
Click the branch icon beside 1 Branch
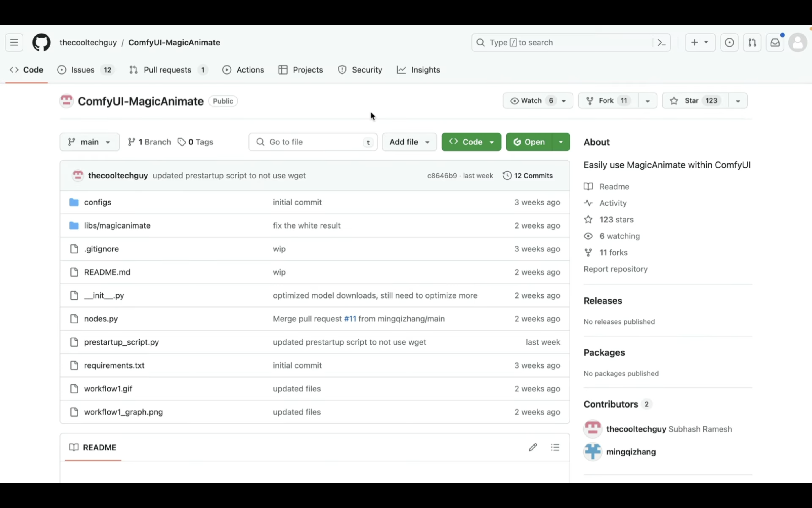[x=132, y=142]
